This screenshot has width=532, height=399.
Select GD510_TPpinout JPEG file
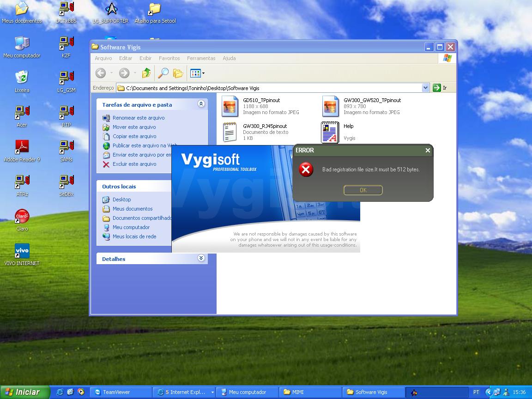(260, 106)
